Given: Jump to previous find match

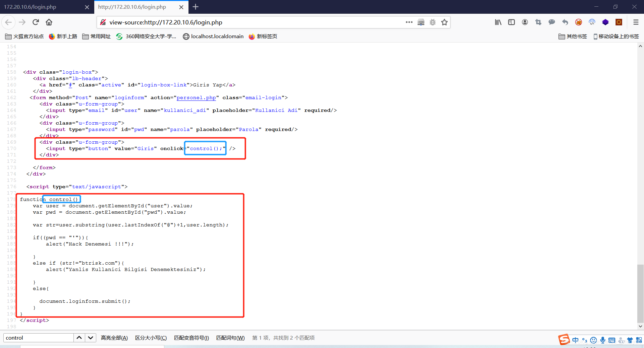Looking at the screenshot, I should (x=79, y=338).
